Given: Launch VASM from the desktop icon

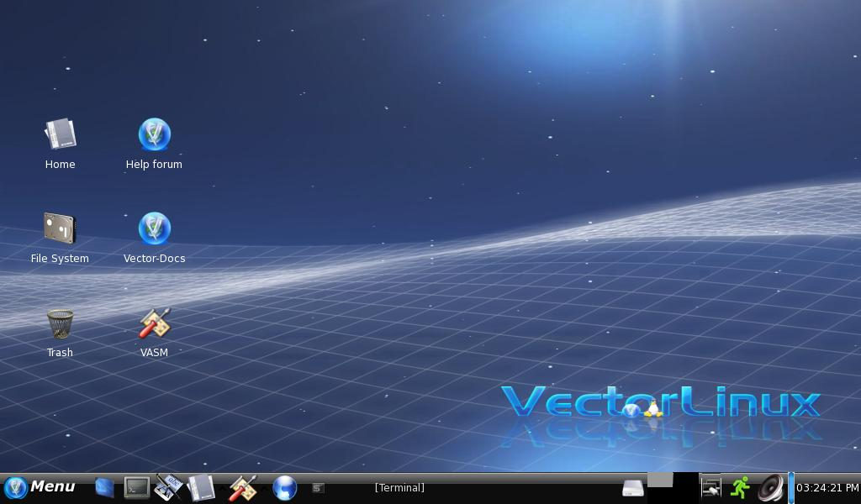Looking at the screenshot, I should 155,333.
